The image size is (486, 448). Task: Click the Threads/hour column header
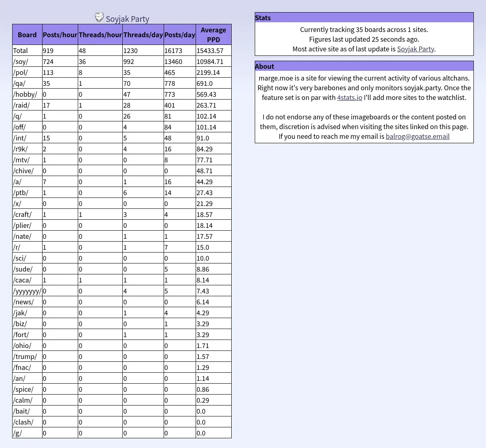100,35
